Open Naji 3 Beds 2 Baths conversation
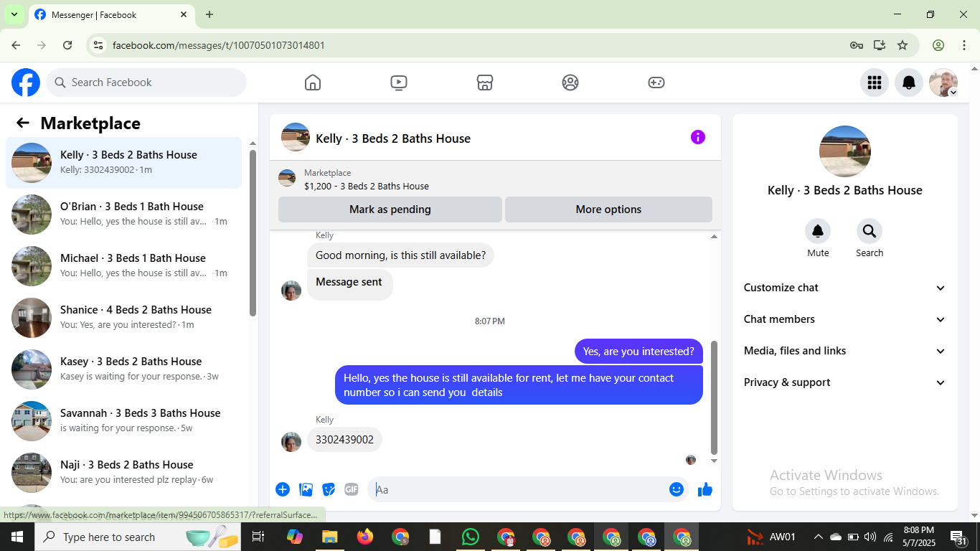The height and width of the screenshot is (551, 980). [124, 473]
